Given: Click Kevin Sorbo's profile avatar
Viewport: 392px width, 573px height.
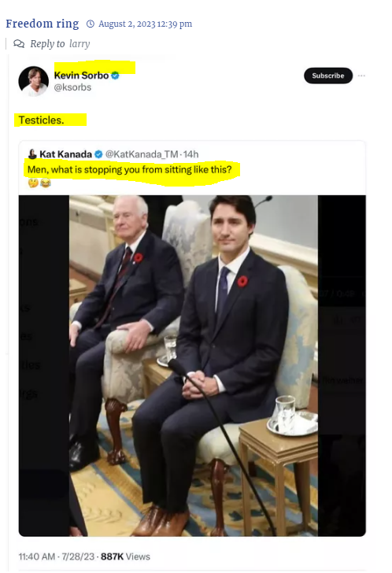Looking at the screenshot, I should 34,81.
